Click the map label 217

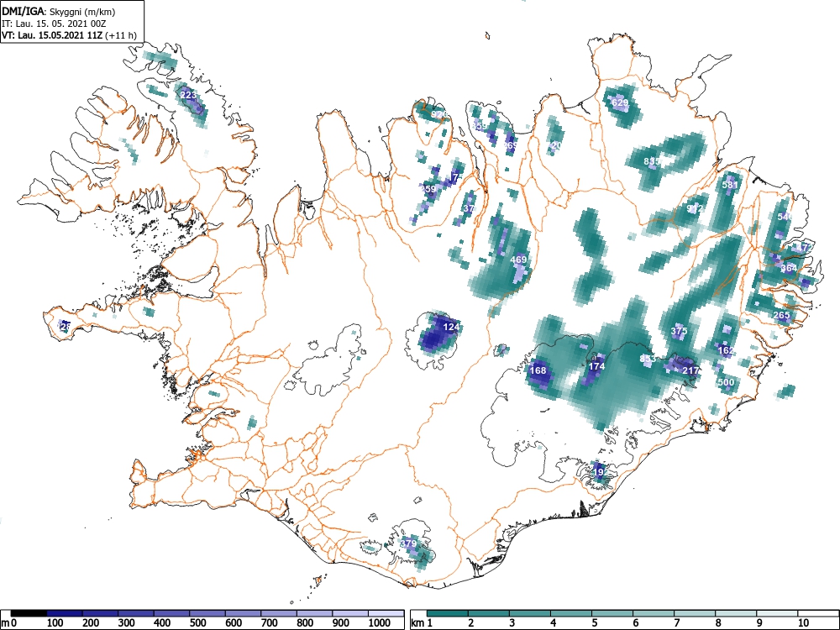click(x=690, y=370)
